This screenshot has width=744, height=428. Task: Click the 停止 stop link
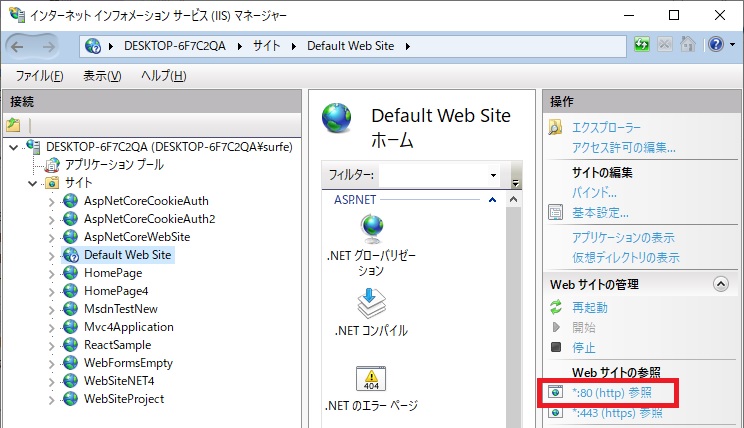584,347
